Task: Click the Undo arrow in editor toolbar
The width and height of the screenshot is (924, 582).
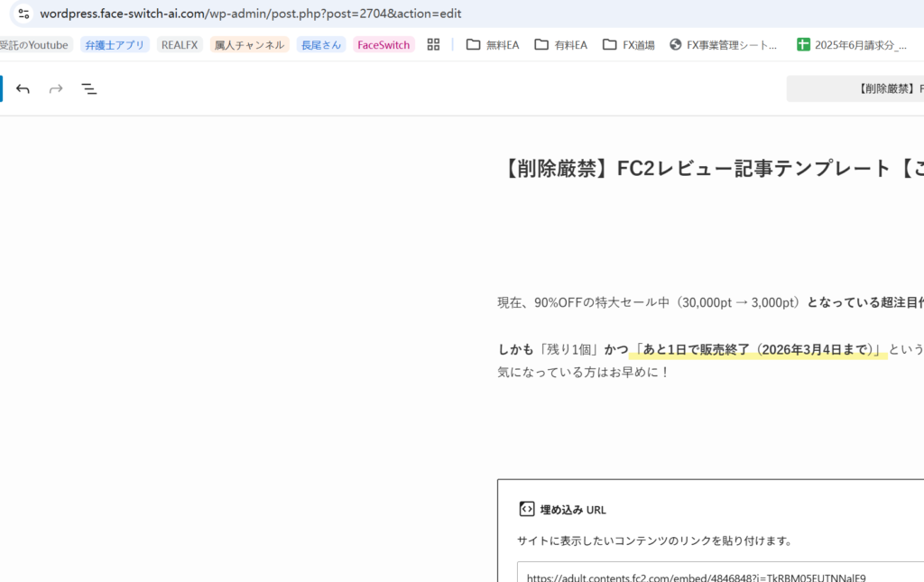Action: point(23,88)
